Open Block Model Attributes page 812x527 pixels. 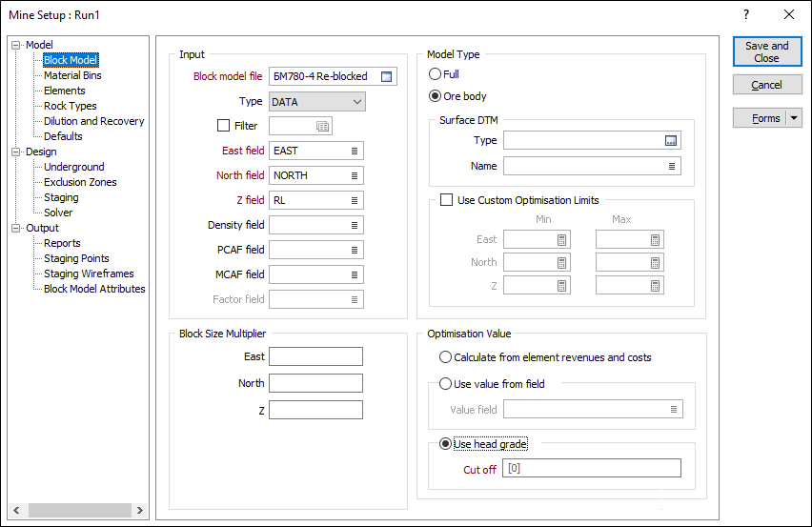(x=94, y=289)
